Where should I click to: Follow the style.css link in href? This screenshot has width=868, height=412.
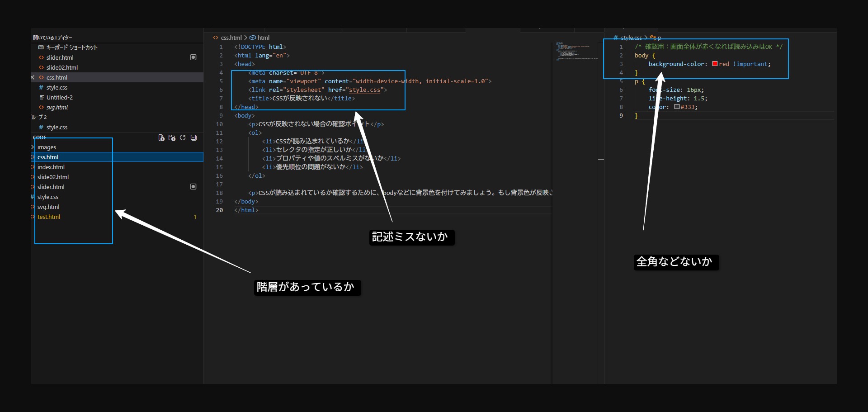(364, 90)
